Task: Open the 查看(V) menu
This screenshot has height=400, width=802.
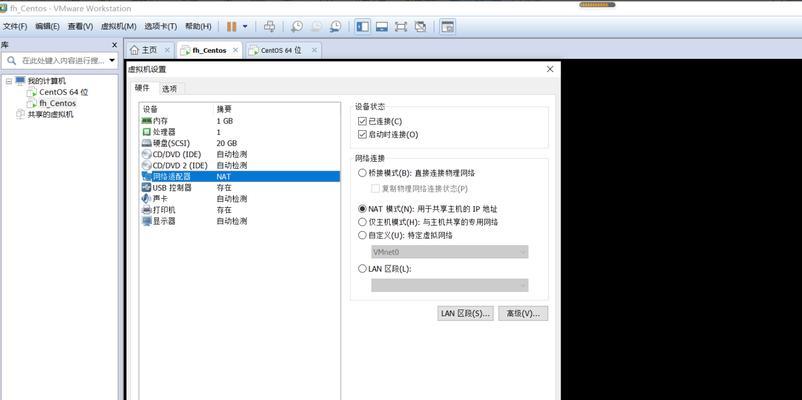Action: tap(80, 26)
